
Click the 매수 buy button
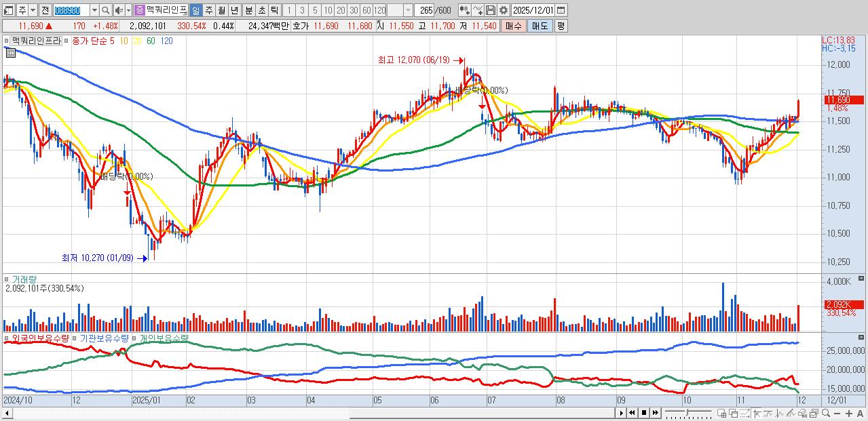pyautogui.click(x=513, y=26)
